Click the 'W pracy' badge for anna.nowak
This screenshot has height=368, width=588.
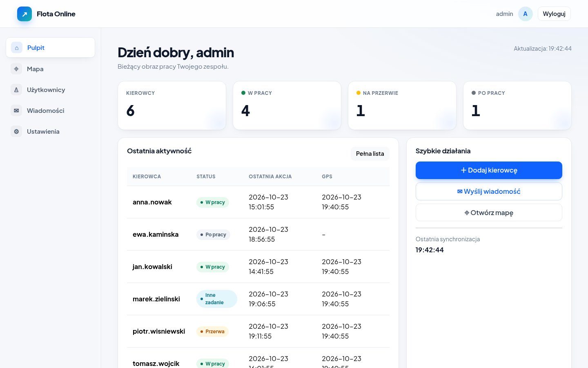click(213, 202)
